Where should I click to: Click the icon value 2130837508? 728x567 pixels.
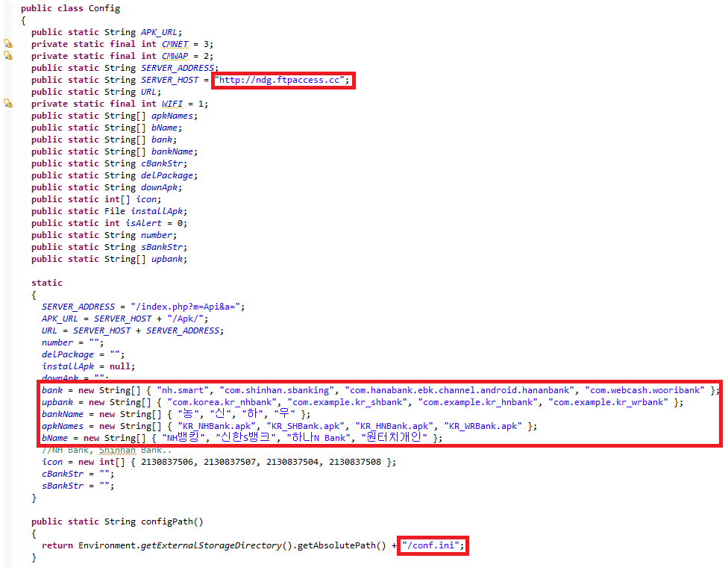pos(355,462)
